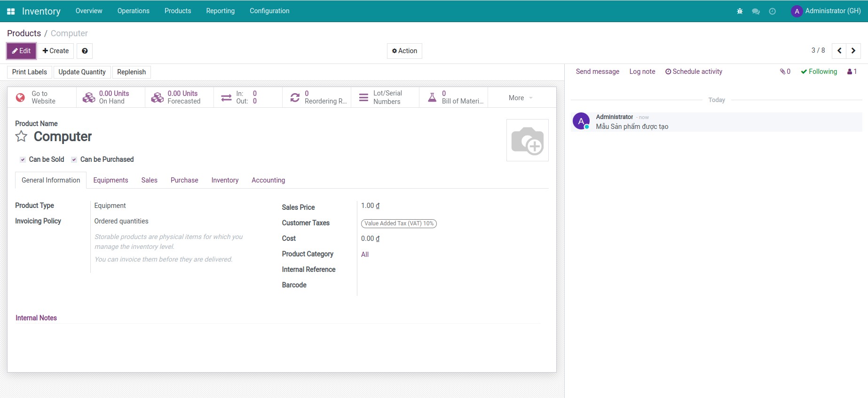Click the debug bug icon
868x398 pixels.
pyautogui.click(x=740, y=11)
